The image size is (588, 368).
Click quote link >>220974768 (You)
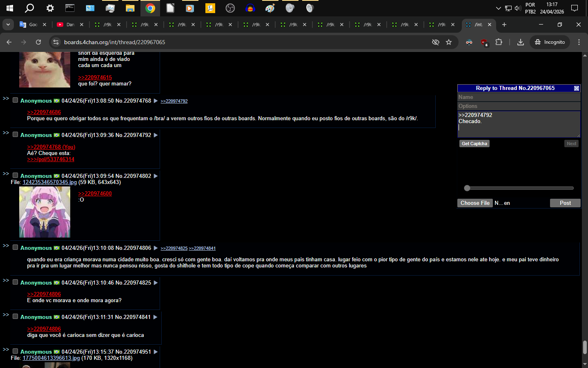pyautogui.click(x=51, y=147)
